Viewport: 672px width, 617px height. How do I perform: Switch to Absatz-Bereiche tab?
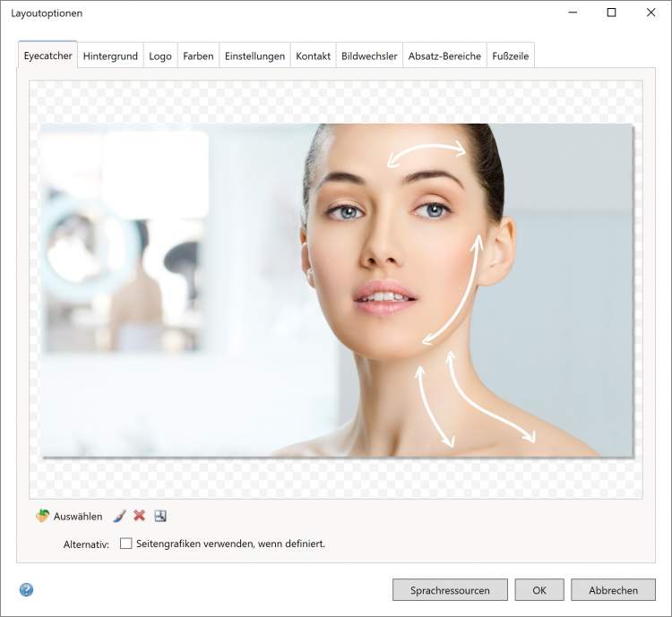click(444, 56)
